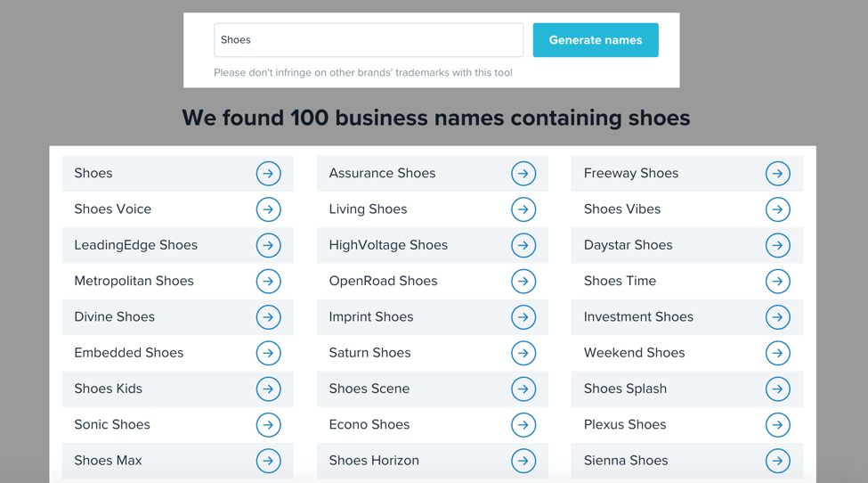Select the Freeway Shoes name
Image resolution: width=868 pixels, height=483 pixels.
(631, 173)
